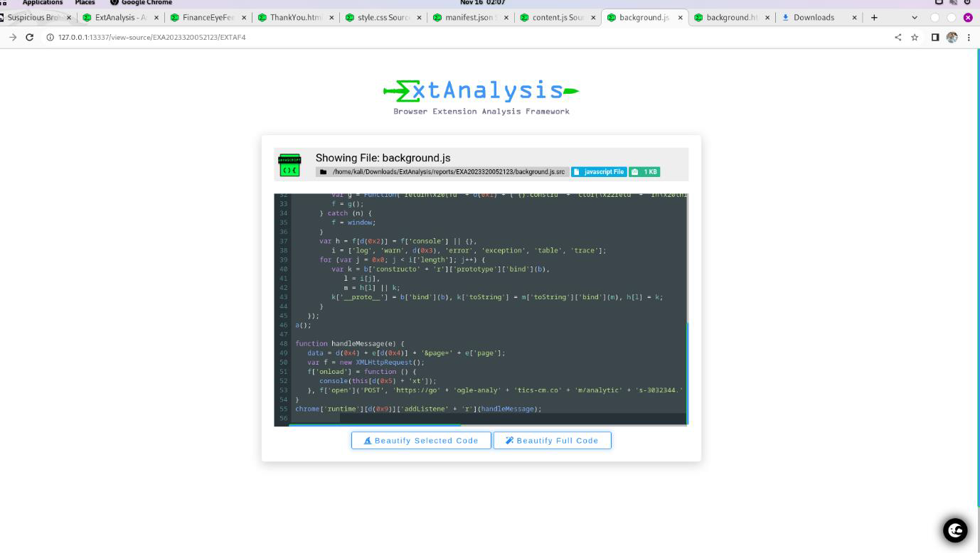Viewport: 980px width, 553px height.
Task: Expand the tab search chevron
Action: point(915,18)
